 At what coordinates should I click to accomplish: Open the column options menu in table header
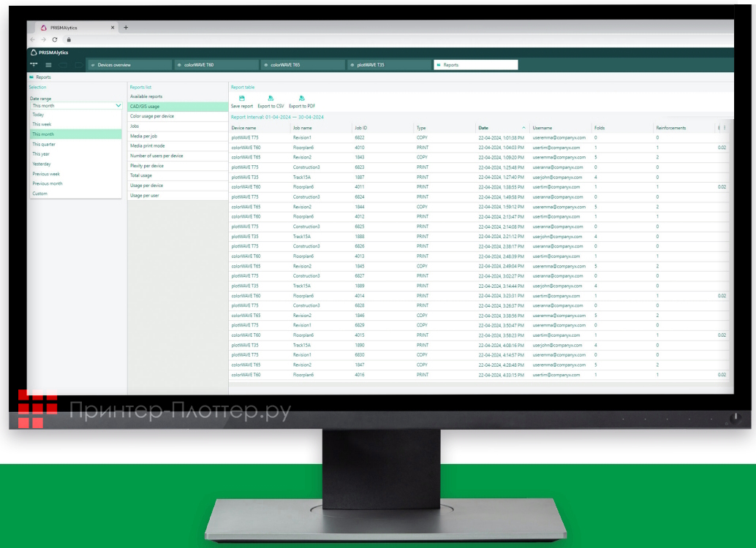(x=724, y=128)
